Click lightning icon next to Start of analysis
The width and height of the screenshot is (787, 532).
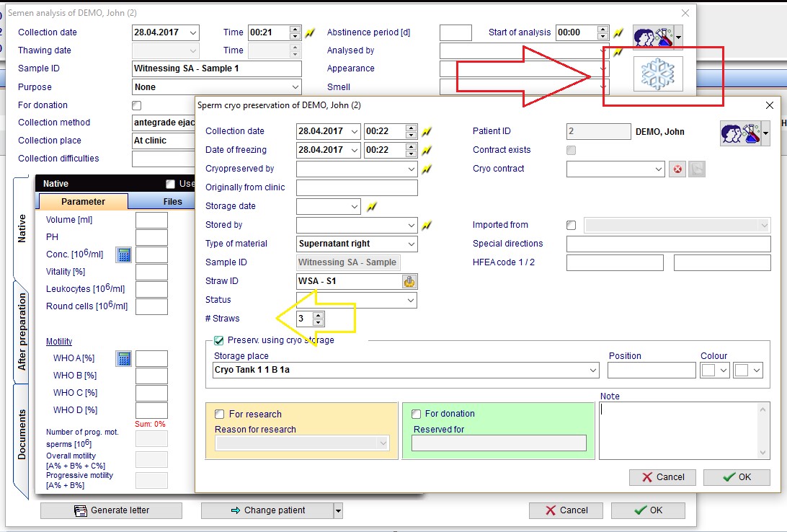618,32
